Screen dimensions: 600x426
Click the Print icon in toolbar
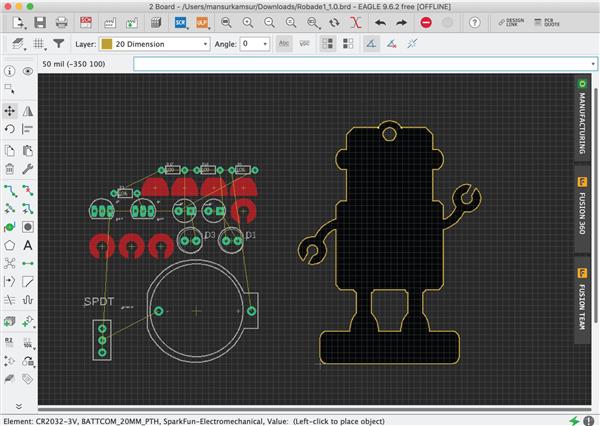click(x=63, y=22)
